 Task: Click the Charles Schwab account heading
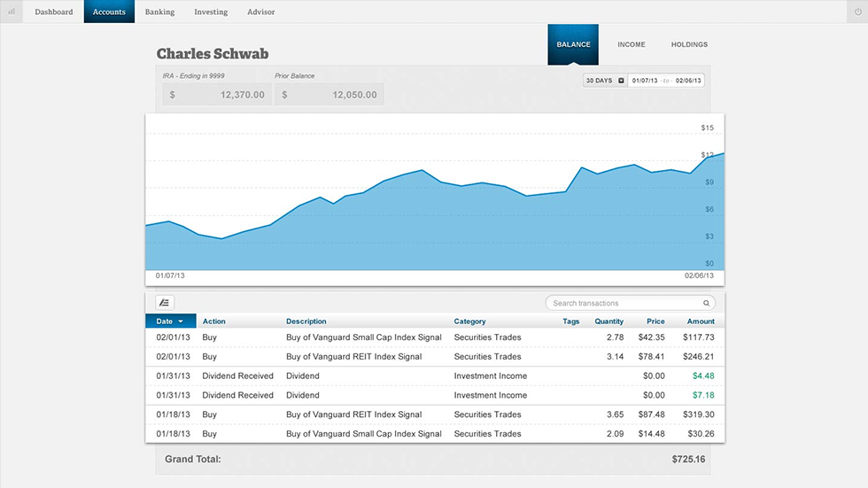point(213,54)
